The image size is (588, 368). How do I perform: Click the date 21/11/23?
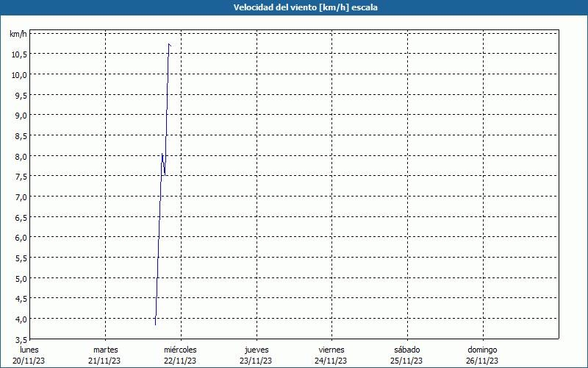tap(104, 361)
